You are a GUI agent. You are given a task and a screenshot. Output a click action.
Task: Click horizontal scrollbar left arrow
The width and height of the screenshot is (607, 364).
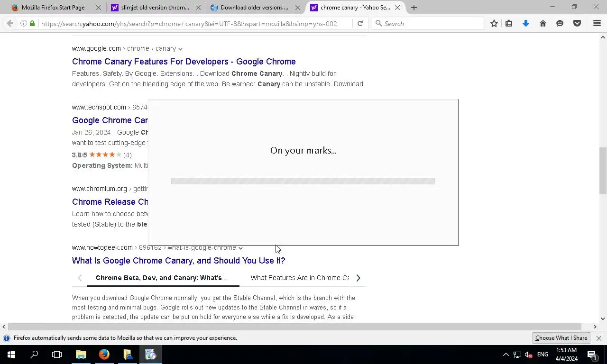point(4,327)
